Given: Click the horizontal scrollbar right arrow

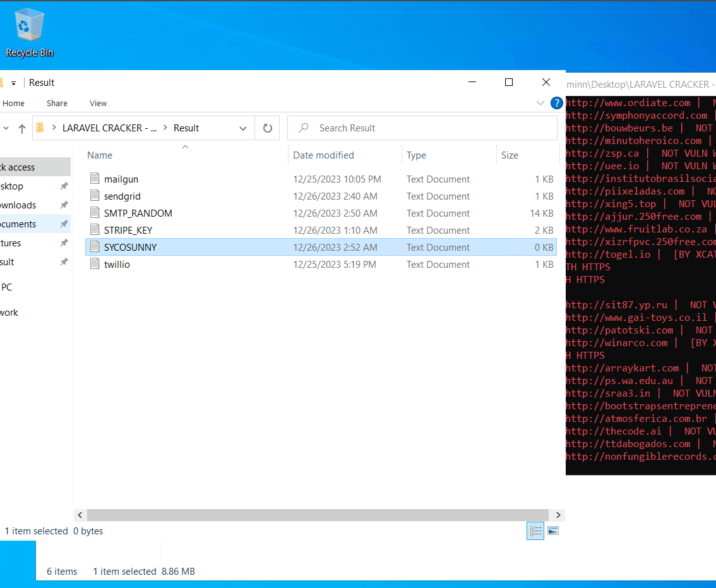Looking at the screenshot, I should pos(558,515).
